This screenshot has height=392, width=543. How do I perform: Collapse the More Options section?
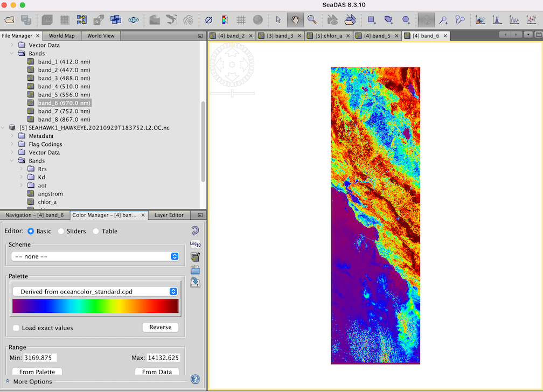[8, 381]
